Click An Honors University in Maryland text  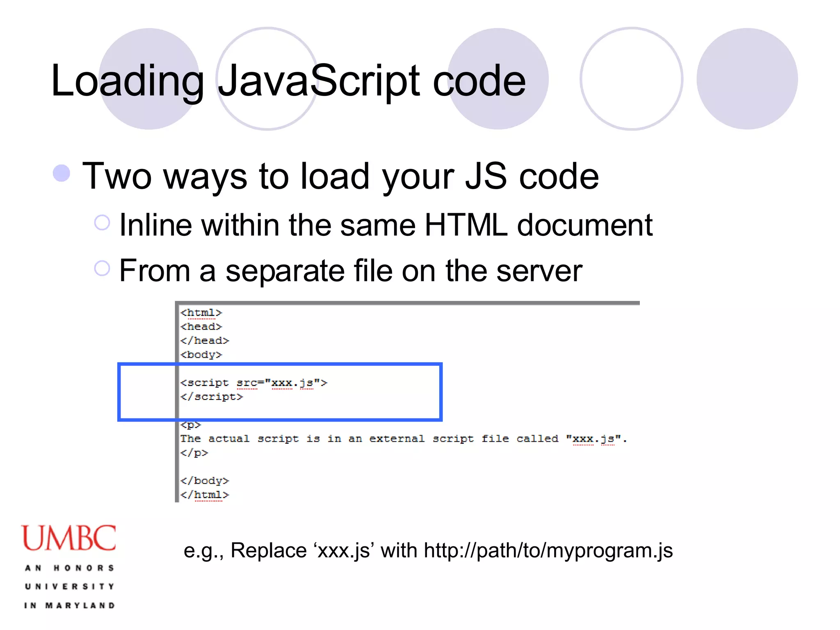tap(70, 587)
